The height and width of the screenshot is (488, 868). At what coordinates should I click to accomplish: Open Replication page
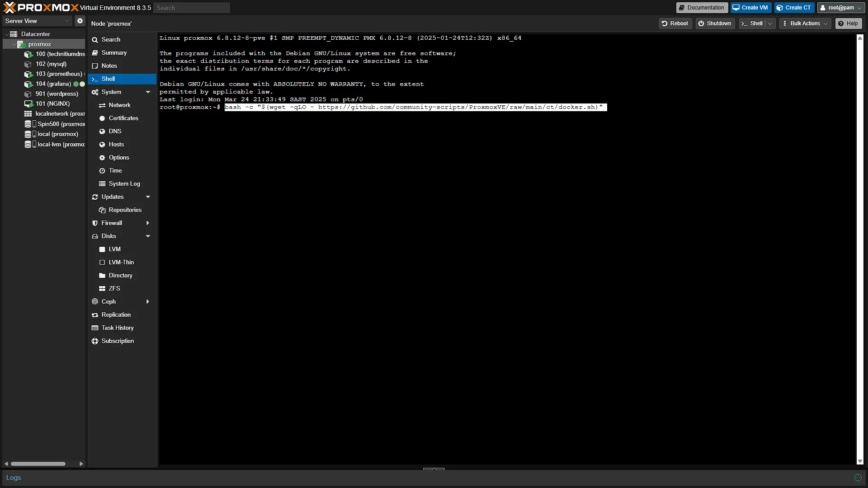click(x=122, y=315)
